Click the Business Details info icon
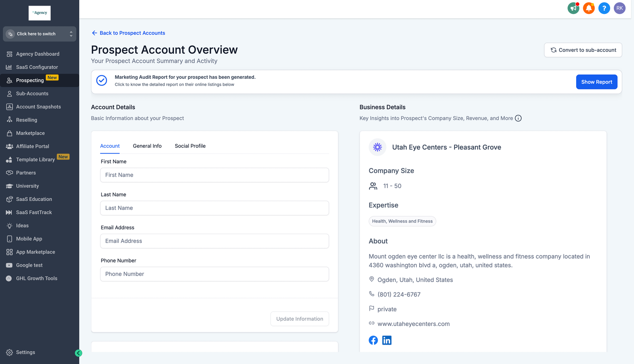 click(518, 118)
